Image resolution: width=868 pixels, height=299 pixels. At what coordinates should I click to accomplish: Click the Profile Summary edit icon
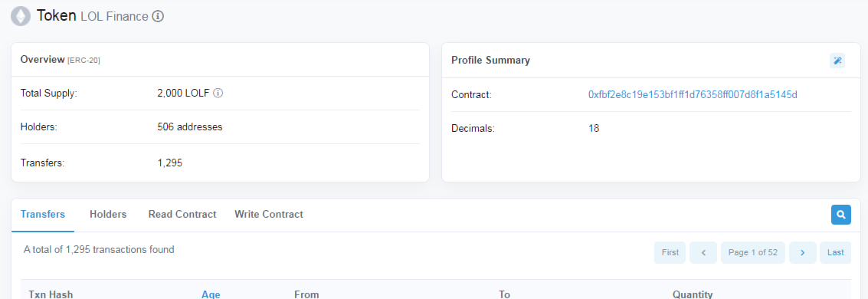tap(837, 61)
